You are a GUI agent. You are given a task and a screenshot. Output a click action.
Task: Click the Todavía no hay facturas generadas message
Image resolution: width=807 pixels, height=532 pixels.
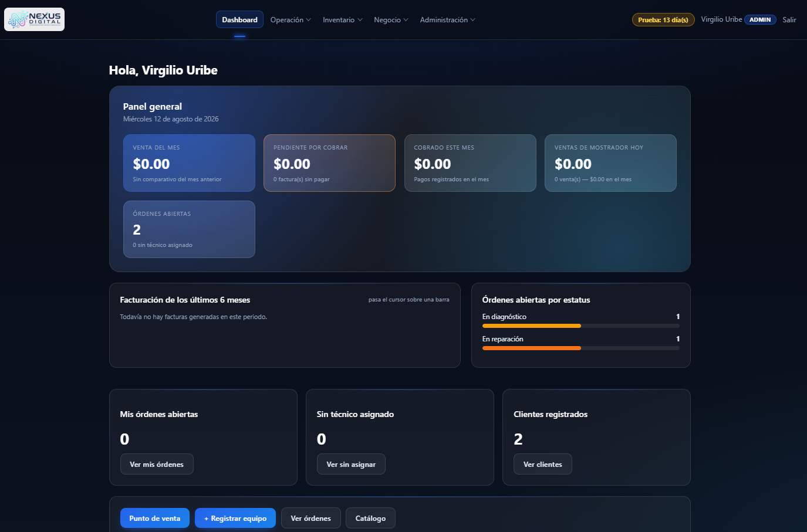point(194,317)
